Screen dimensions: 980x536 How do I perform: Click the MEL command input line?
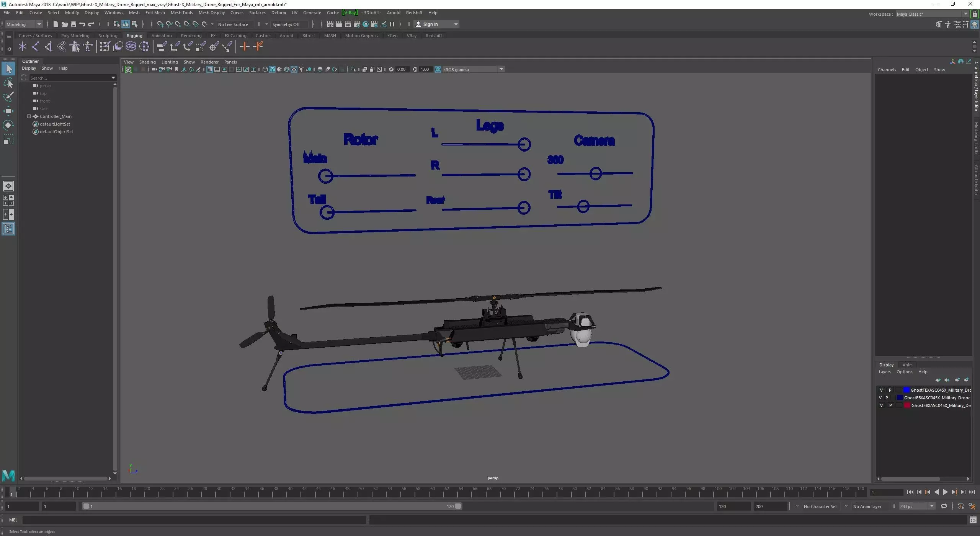tap(194, 520)
